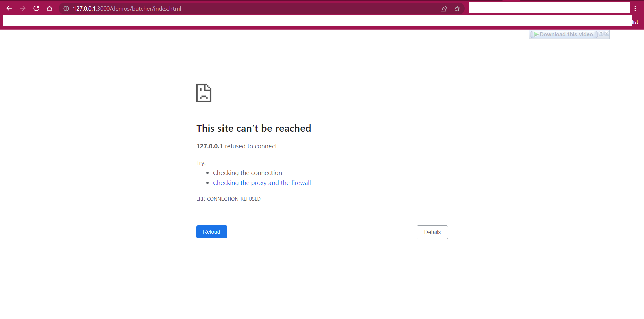The width and height of the screenshot is (644, 319).
Task: View site information via the info icon
Action: [x=66, y=9]
